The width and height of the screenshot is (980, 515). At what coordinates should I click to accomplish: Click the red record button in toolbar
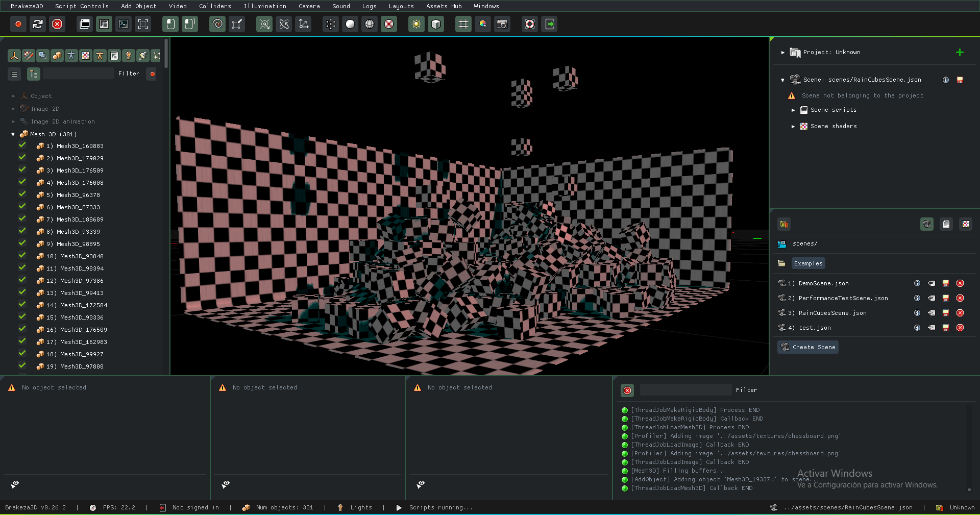coord(18,24)
